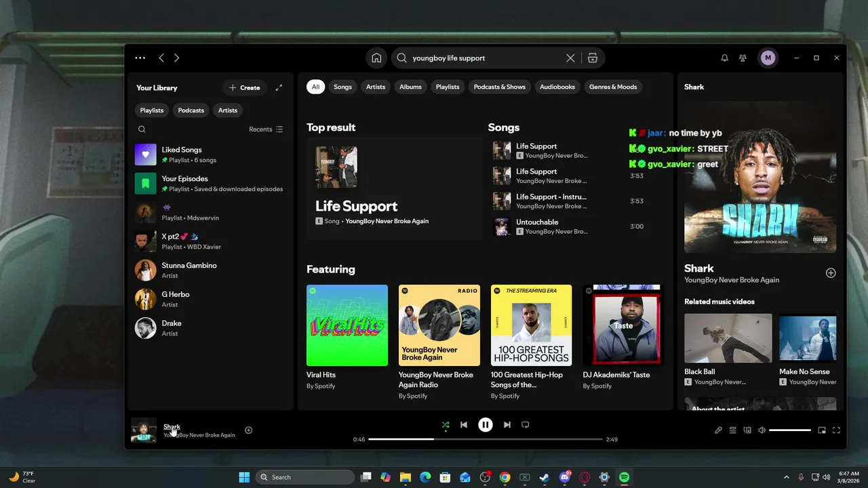
Task: Select the All search filter
Action: point(315,87)
